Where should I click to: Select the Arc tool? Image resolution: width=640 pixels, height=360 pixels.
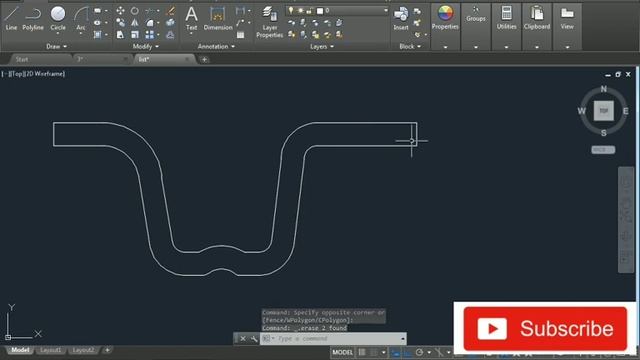pyautogui.click(x=81, y=18)
